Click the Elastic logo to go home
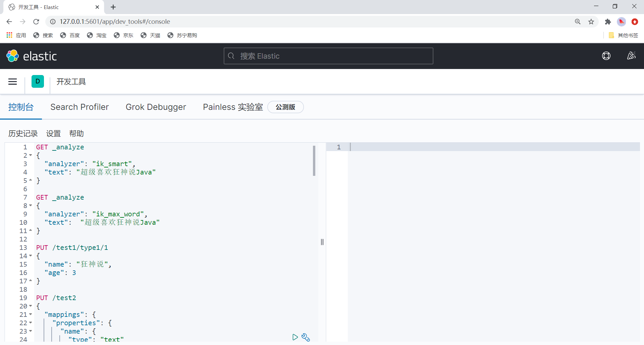This screenshot has height=345, width=644. pos(32,56)
